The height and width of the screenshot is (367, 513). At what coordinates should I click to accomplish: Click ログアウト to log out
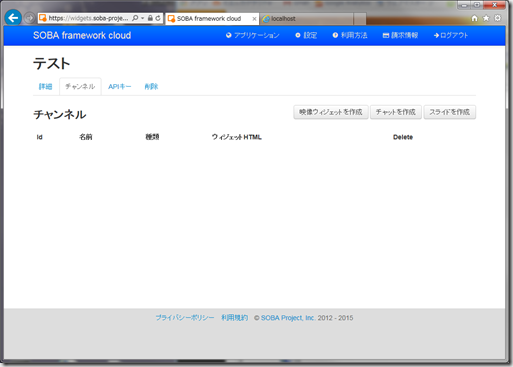(451, 35)
